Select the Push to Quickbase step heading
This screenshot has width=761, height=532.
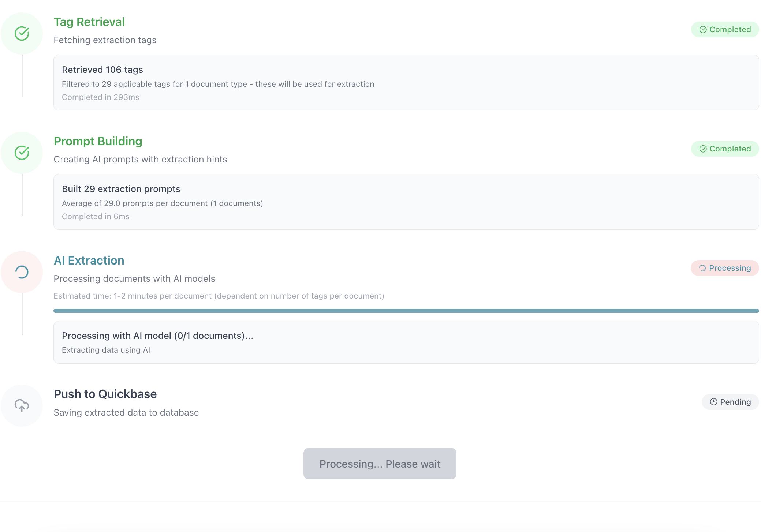pyautogui.click(x=105, y=394)
